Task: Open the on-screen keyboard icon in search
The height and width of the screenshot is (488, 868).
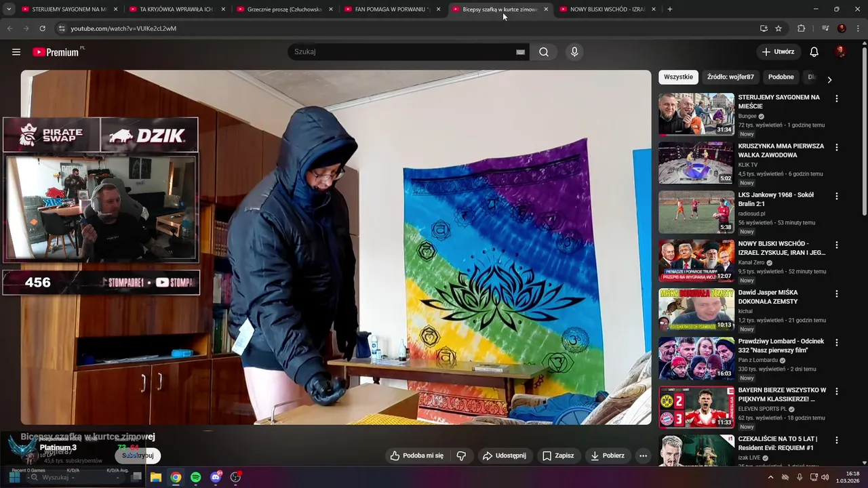Action: [x=520, y=52]
